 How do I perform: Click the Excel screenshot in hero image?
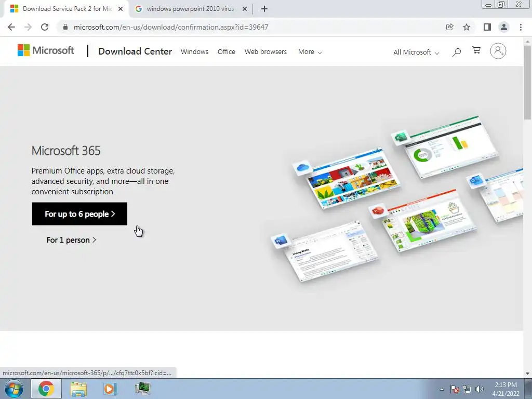[x=451, y=146]
